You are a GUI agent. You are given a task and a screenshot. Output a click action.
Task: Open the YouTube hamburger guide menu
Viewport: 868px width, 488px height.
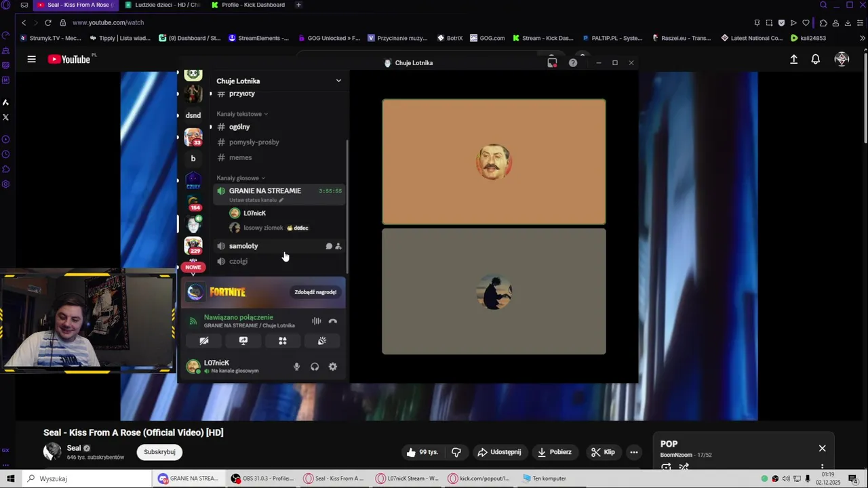tap(31, 60)
